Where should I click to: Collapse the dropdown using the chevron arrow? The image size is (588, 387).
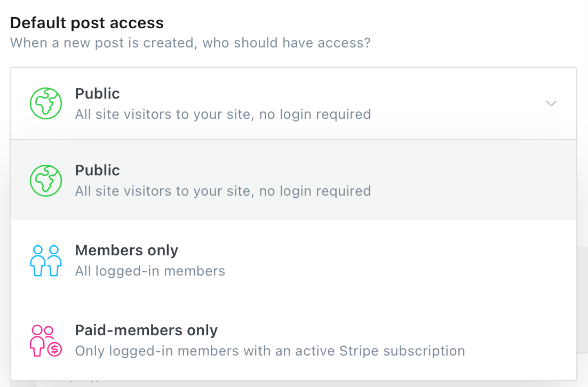[551, 103]
